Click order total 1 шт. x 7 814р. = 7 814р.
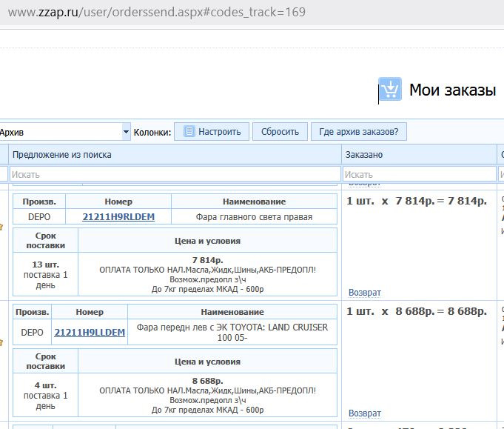Image resolution: width=504 pixels, height=429 pixels. point(417,201)
